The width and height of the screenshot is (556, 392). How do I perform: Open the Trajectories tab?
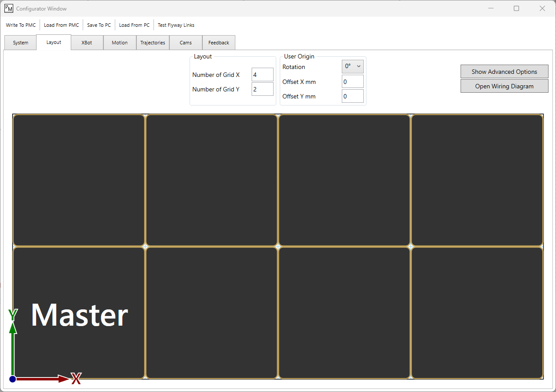pyautogui.click(x=153, y=43)
